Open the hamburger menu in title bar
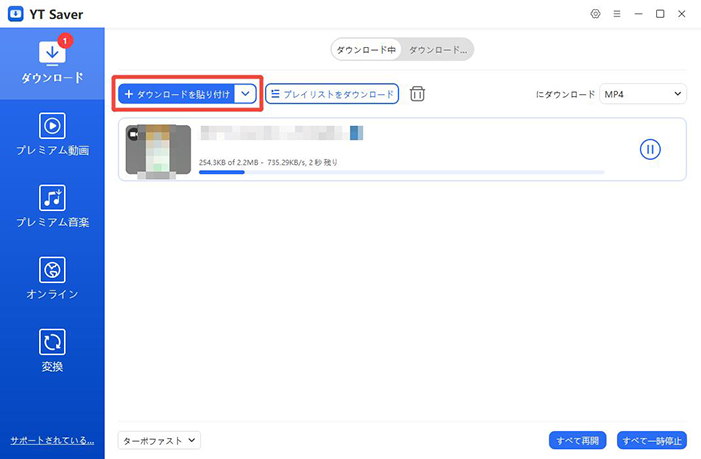The height and width of the screenshot is (459, 701). click(617, 14)
